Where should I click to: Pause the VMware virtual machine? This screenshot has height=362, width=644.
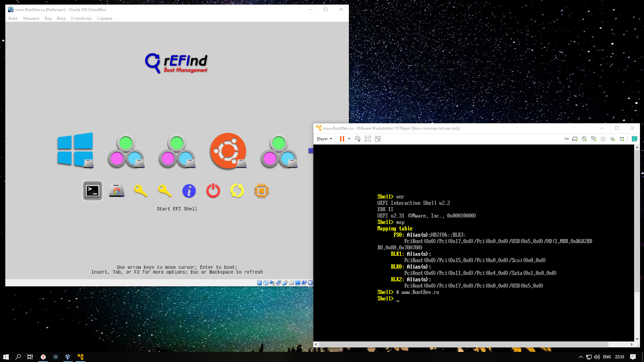(342, 139)
